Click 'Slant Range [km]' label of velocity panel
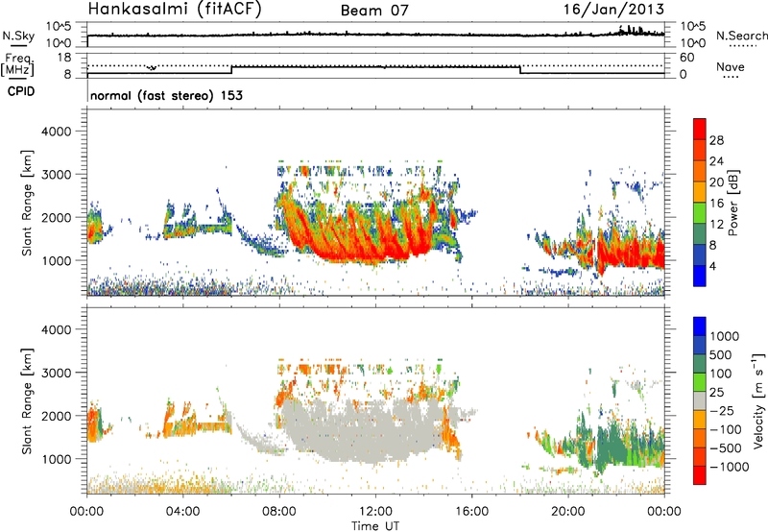This screenshot has width=768, height=532. coord(27,401)
